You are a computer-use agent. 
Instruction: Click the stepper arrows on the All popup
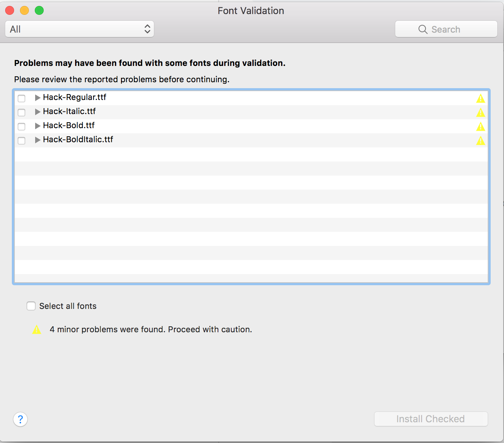147,29
